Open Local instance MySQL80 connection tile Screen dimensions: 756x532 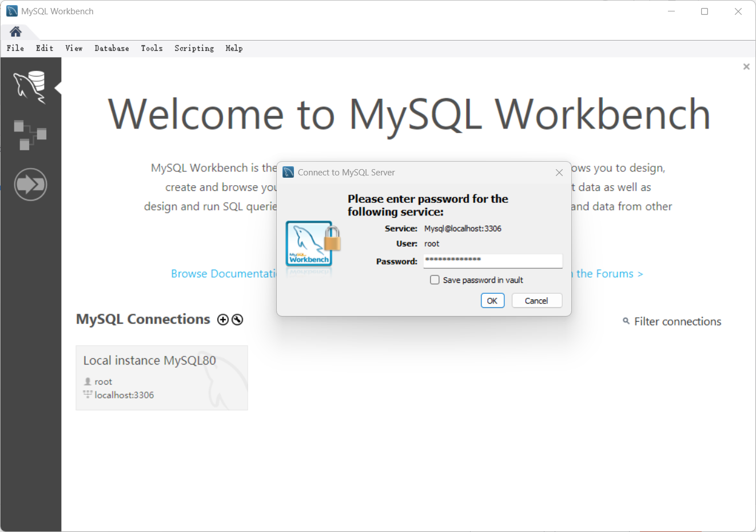(x=162, y=378)
